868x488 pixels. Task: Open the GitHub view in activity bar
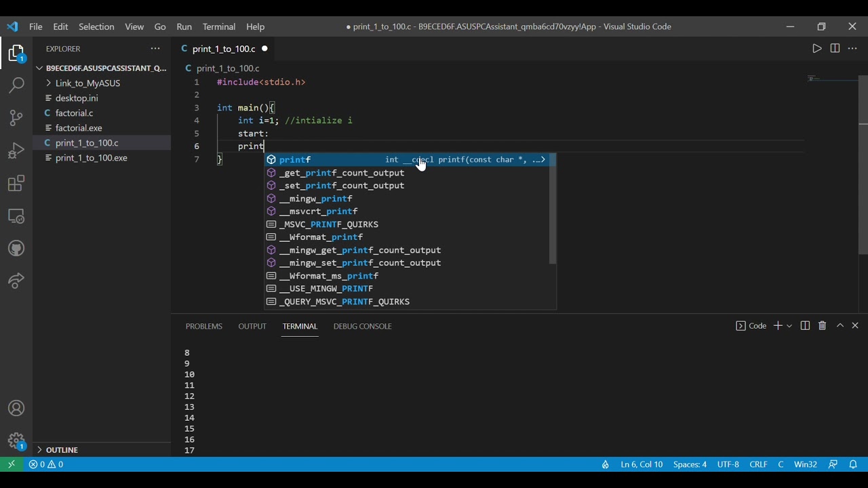click(x=16, y=248)
